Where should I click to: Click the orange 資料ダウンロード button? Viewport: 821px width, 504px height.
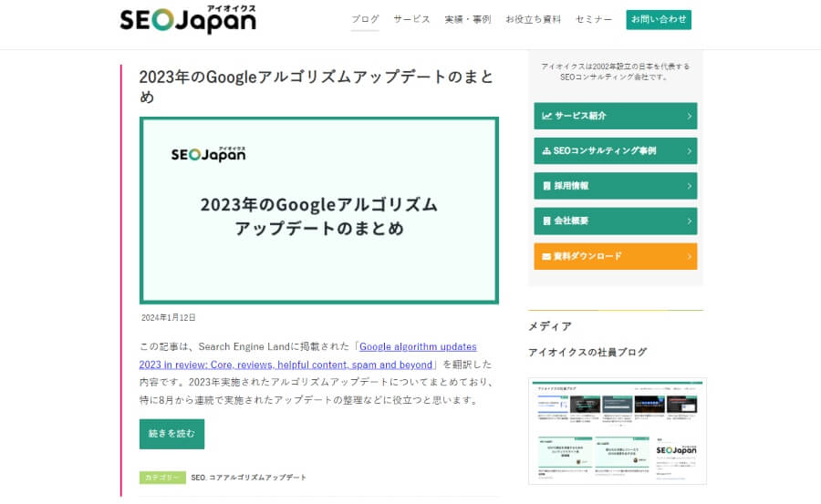[615, 256]
